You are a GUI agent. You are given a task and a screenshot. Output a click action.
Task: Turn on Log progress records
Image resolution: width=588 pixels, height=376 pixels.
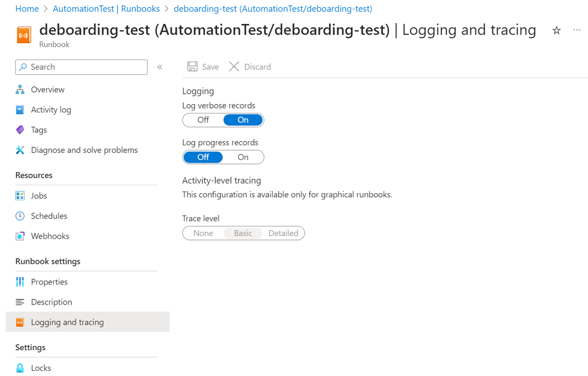coord(243,157)
